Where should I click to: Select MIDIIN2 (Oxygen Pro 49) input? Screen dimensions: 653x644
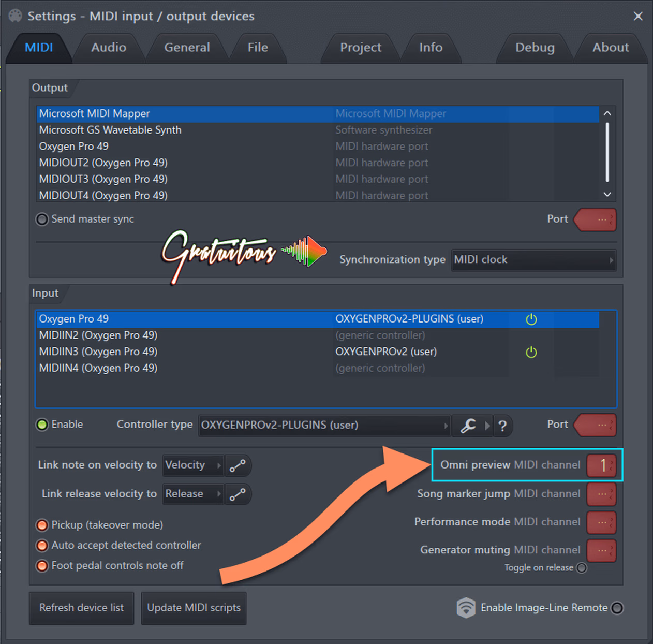point(318,336)
